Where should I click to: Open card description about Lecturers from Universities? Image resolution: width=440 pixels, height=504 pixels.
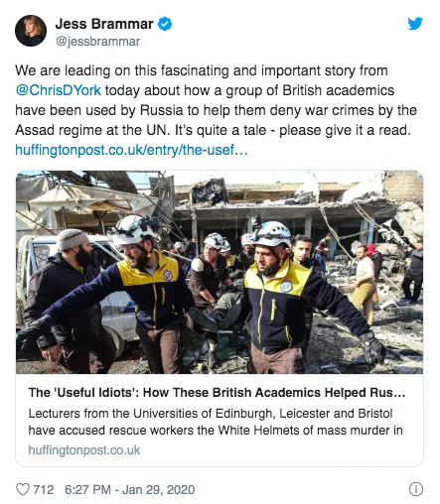(x=216, y=422)
